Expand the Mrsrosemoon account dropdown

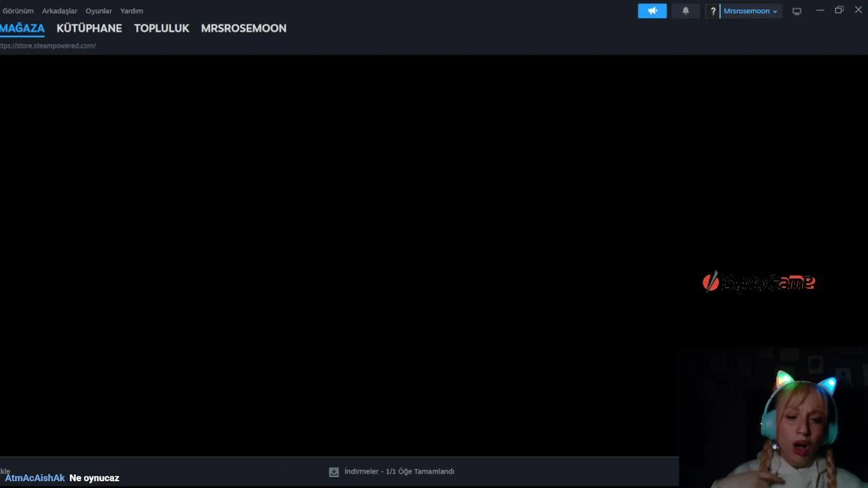coord(751,11)
